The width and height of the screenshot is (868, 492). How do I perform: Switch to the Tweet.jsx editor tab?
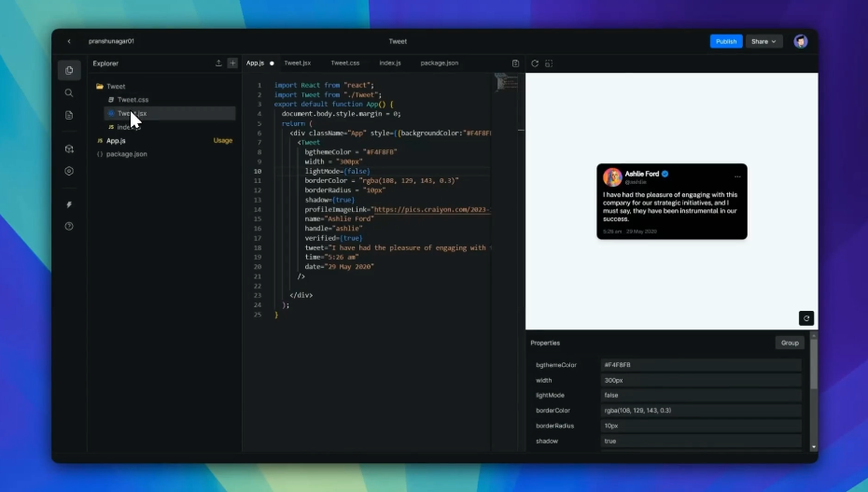298,63
